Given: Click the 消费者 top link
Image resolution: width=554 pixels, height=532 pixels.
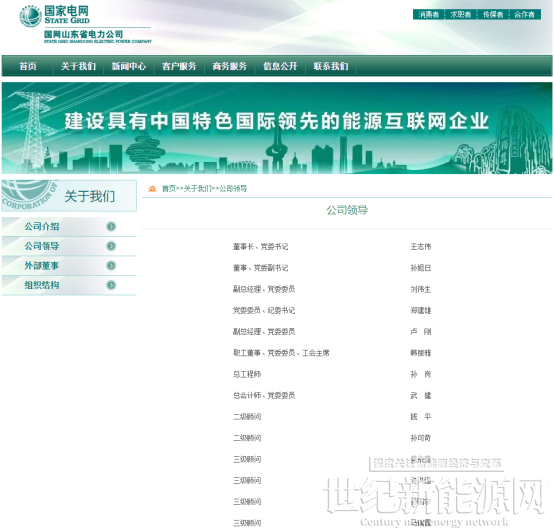Looking at the screenshot, I should (x=429, y=14).
